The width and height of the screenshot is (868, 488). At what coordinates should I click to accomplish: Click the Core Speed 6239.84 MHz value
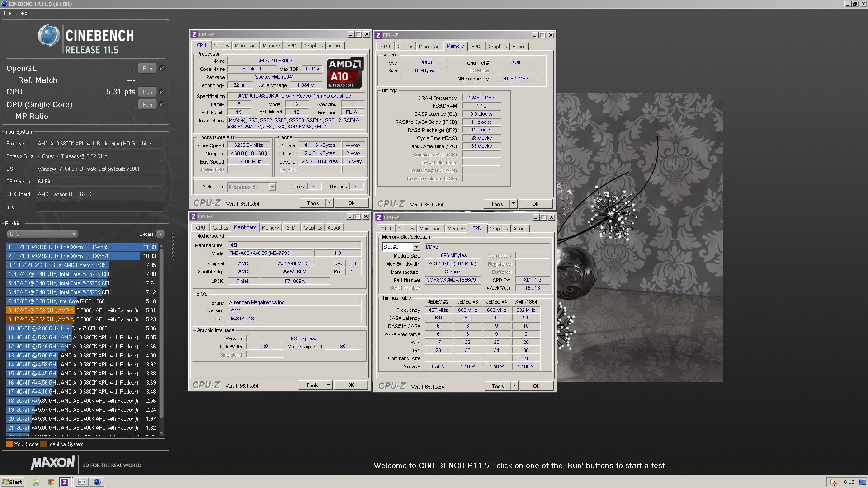tap(249, 145)
